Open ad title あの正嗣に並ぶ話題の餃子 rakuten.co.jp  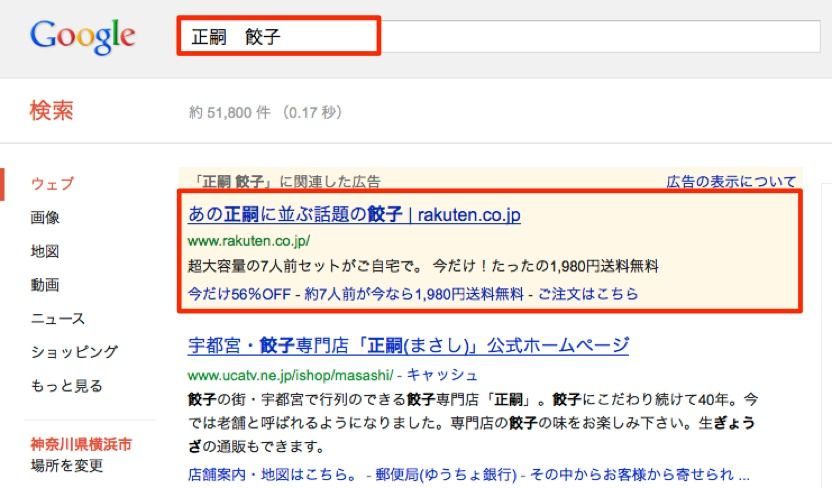pos(354,214)
